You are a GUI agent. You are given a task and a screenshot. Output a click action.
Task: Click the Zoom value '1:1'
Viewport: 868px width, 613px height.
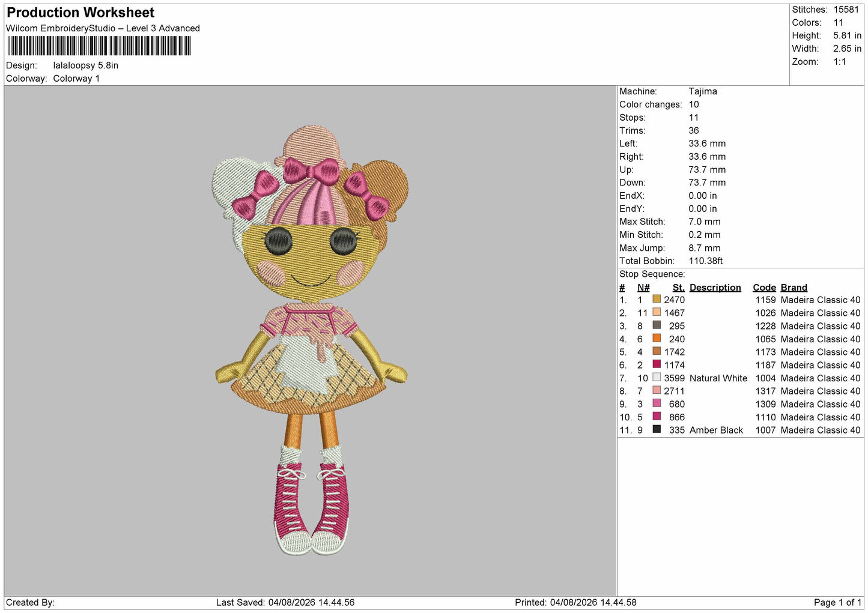[x=839, y=62]
